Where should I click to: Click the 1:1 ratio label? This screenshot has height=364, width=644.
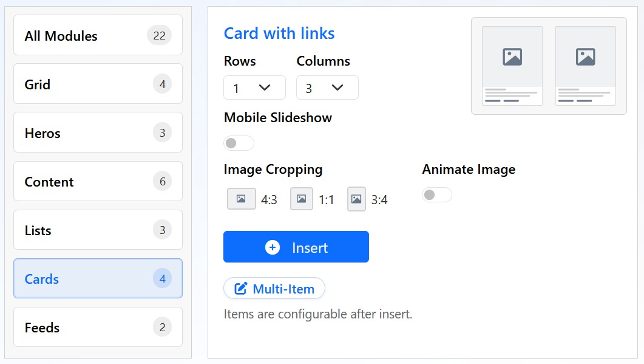[327, 200]
